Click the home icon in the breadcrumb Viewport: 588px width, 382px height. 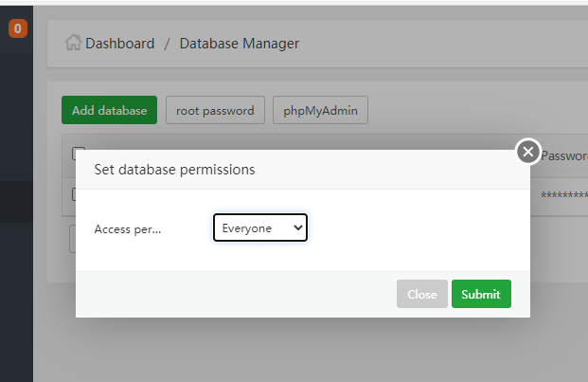click(73, 44)
